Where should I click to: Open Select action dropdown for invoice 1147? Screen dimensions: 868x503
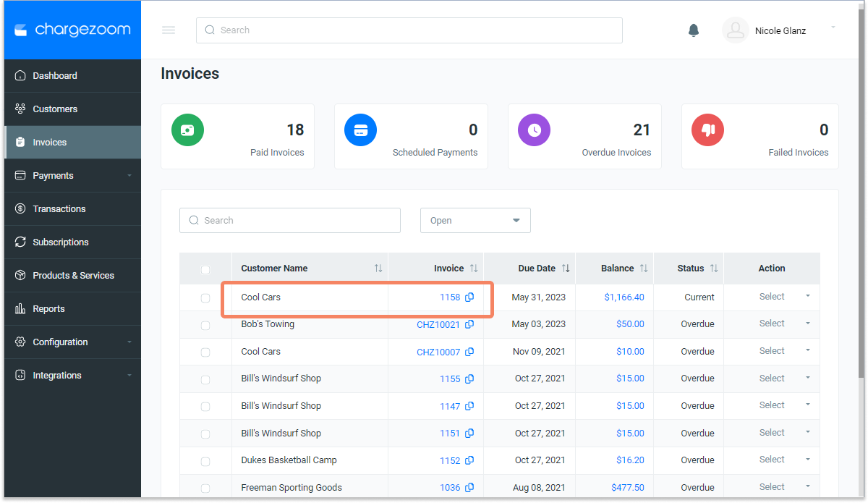784,405
